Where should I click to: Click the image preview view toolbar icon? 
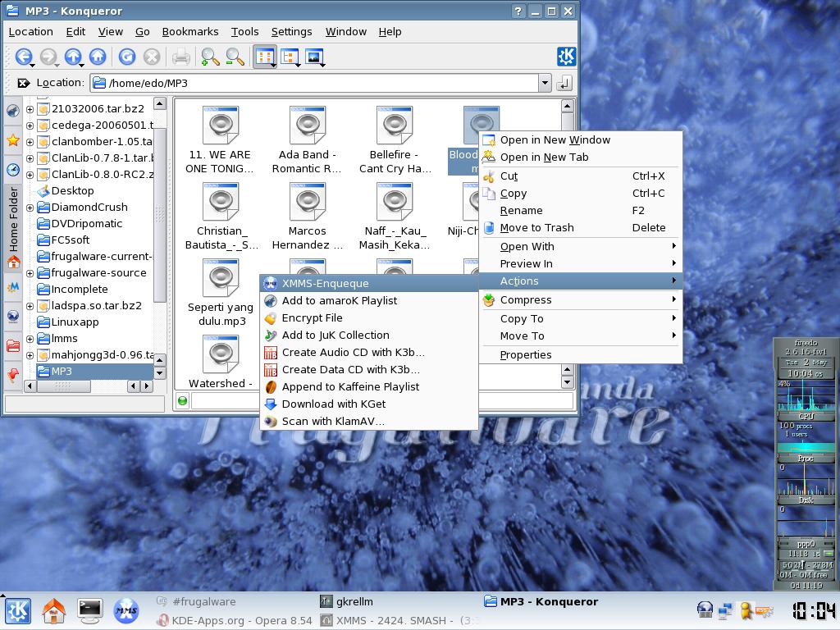coord(314,57)
